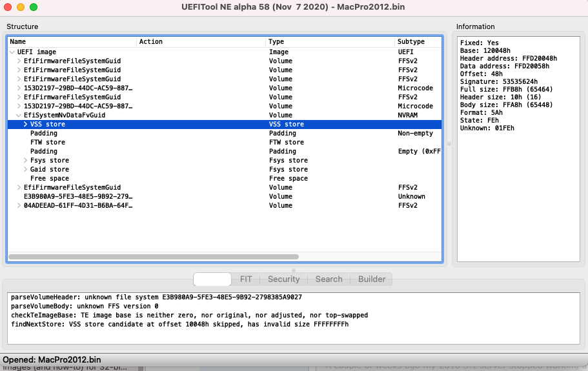This screenshot has width=588, height=371.
Task: Select the Empty (0xFF) Padding row
Action: [225, 152]
